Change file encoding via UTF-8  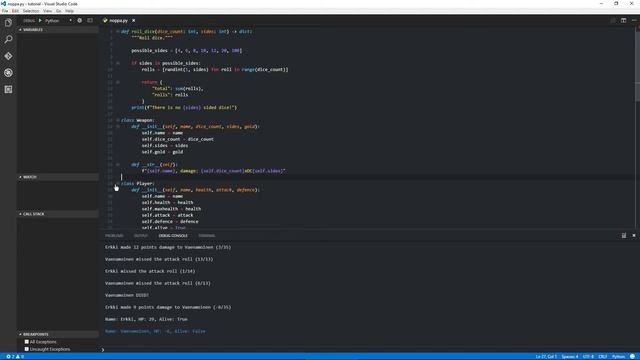(x=588, y=356)
